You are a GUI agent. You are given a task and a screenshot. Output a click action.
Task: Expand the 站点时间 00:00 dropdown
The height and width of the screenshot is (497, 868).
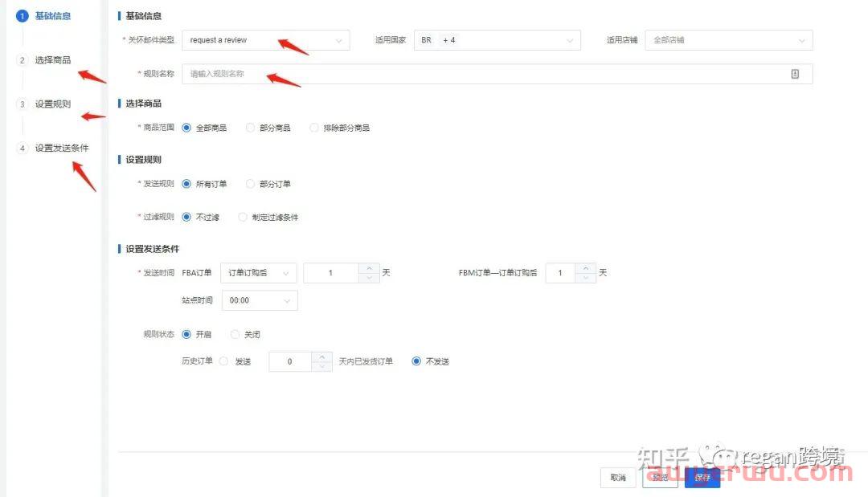point(260,301)
